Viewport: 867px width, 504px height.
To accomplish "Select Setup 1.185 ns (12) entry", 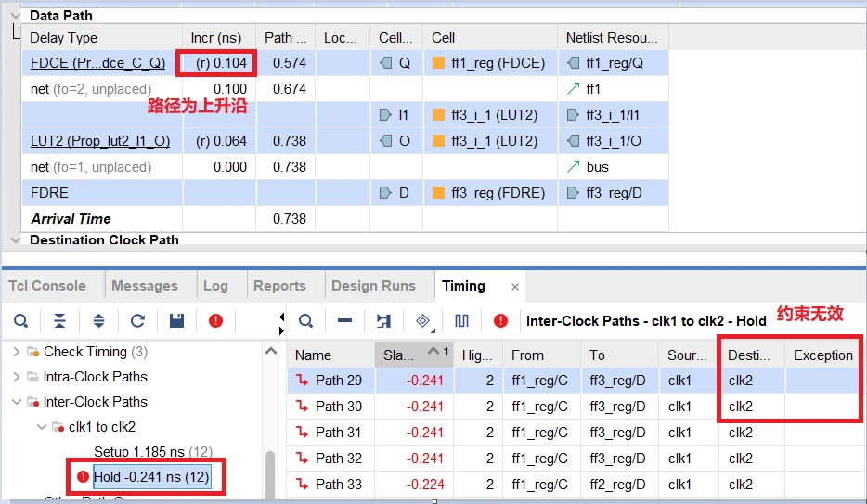I will pyautogui.click(x=153, y=451).
